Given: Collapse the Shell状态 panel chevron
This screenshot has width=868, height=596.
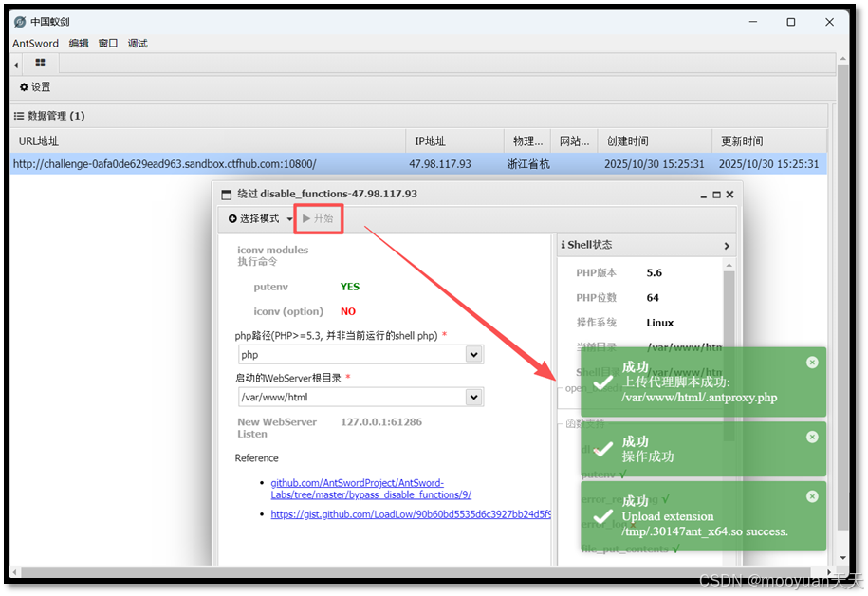Looking at the screenshot, I should coord(727,246).
